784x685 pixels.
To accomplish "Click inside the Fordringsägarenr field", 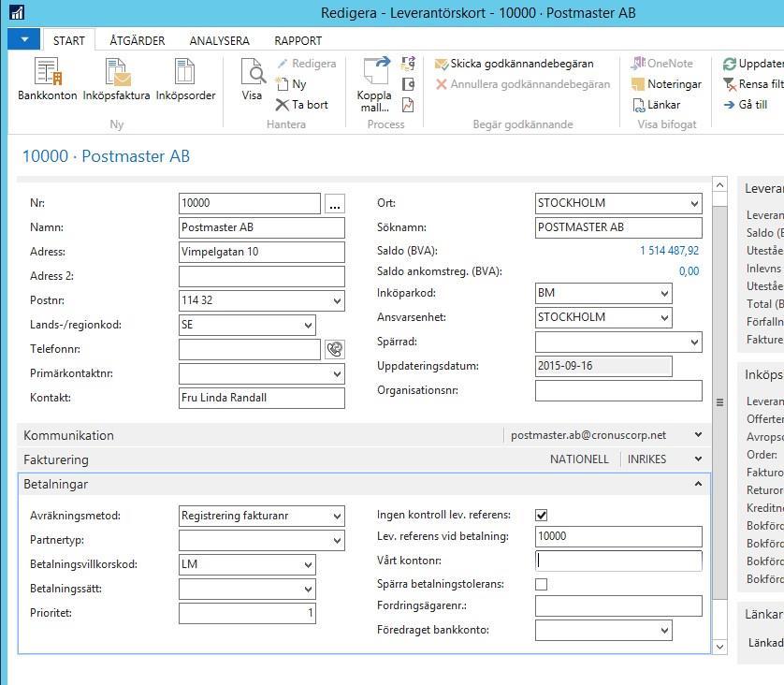I will tap(618, 606).
